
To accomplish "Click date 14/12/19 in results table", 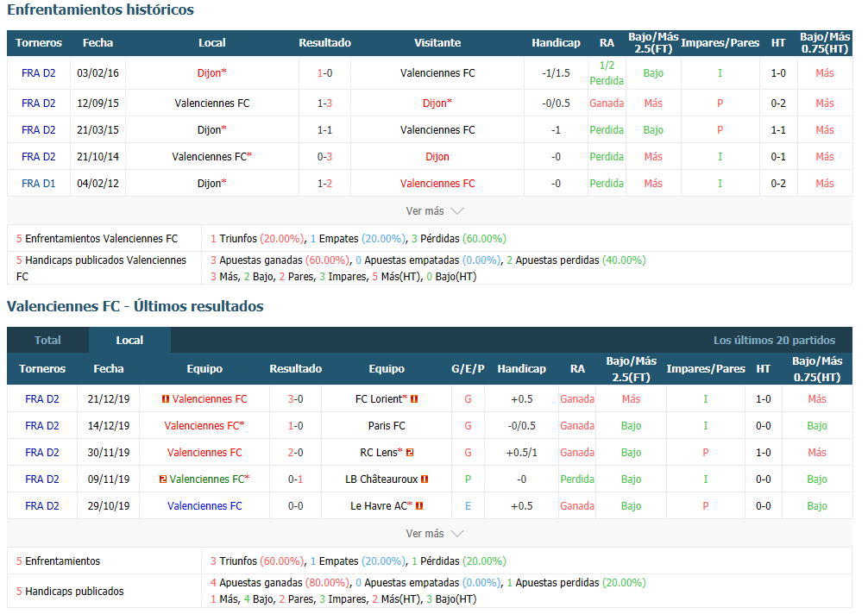I will click(x=109, y=426).
